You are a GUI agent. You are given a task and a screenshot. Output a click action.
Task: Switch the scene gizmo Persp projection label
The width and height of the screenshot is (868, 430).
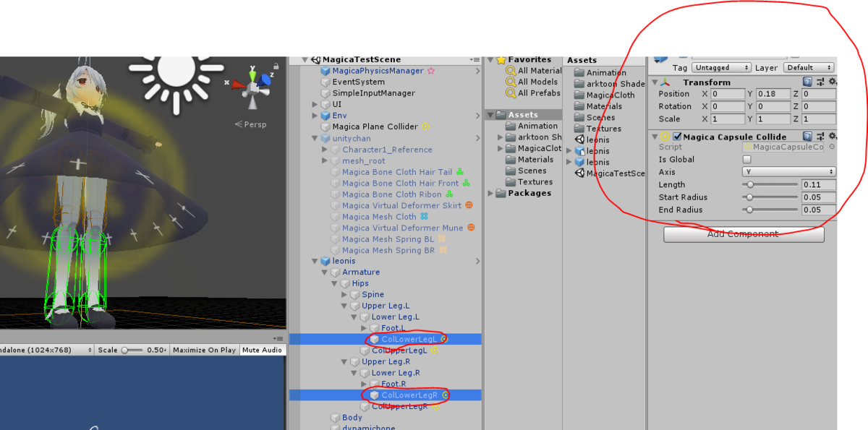coord(251,124)
